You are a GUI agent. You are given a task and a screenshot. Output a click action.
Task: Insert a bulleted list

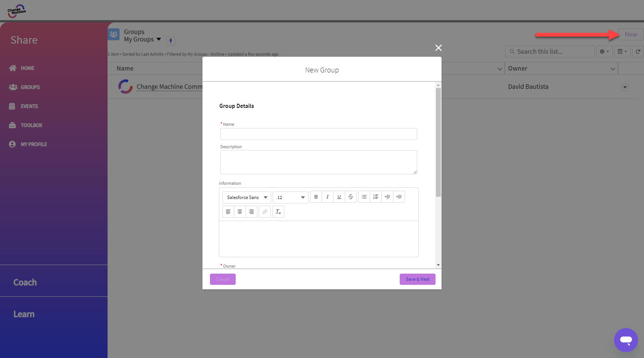pos(364,197)
